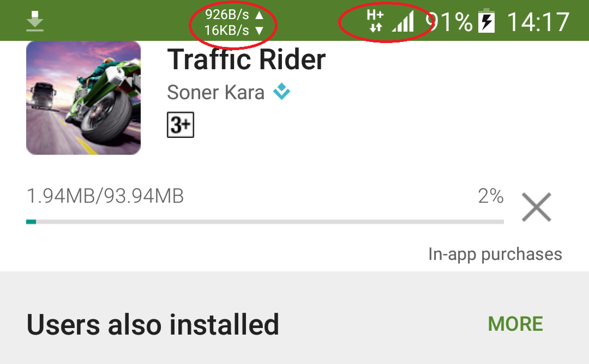Screen dimensions: 589x364
Task: Open the Traffic Rider app icon
Action: (x=83, y=98)
